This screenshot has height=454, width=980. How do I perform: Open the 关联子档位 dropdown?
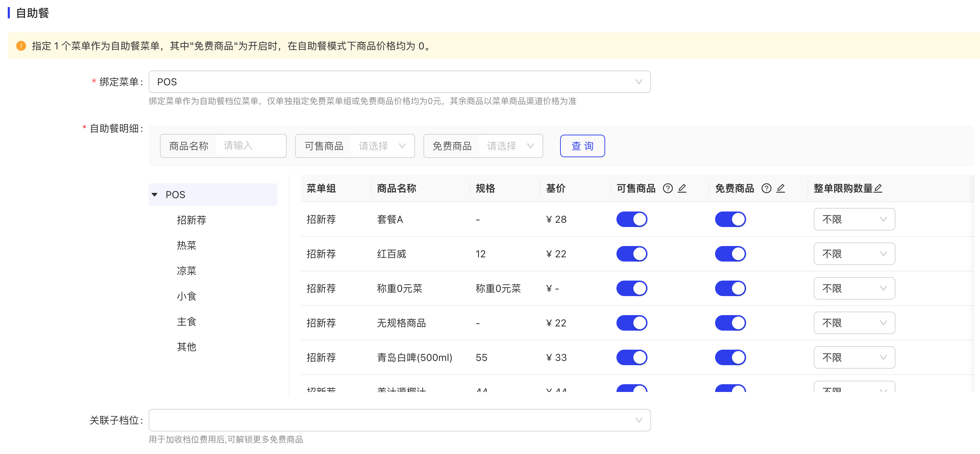pyautogui.click(x=399, y=420)
